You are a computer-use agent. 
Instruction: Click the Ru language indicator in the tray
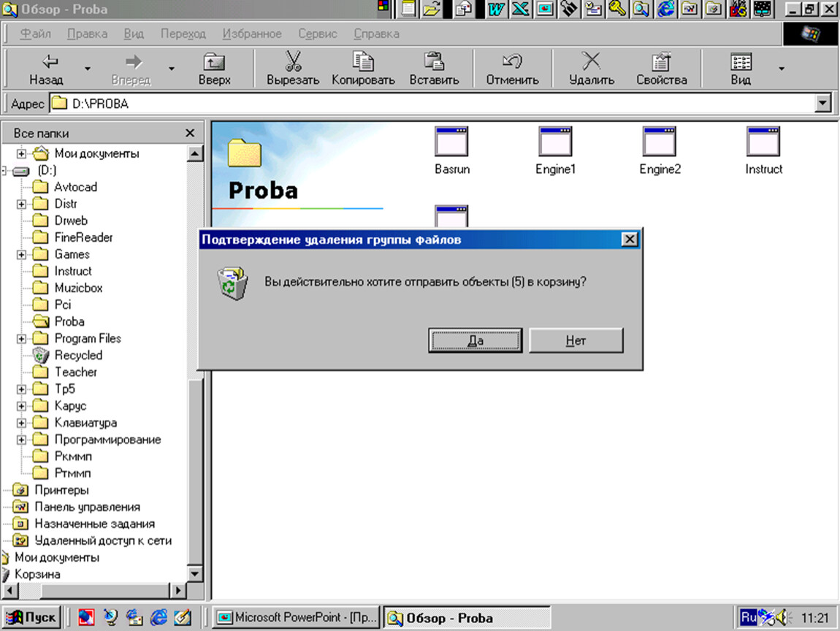point(748,618)
